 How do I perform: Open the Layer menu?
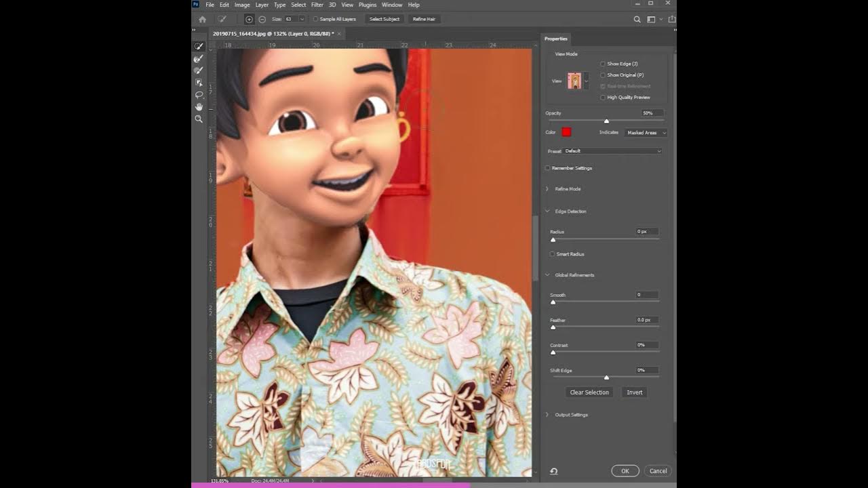coord(262,5)
